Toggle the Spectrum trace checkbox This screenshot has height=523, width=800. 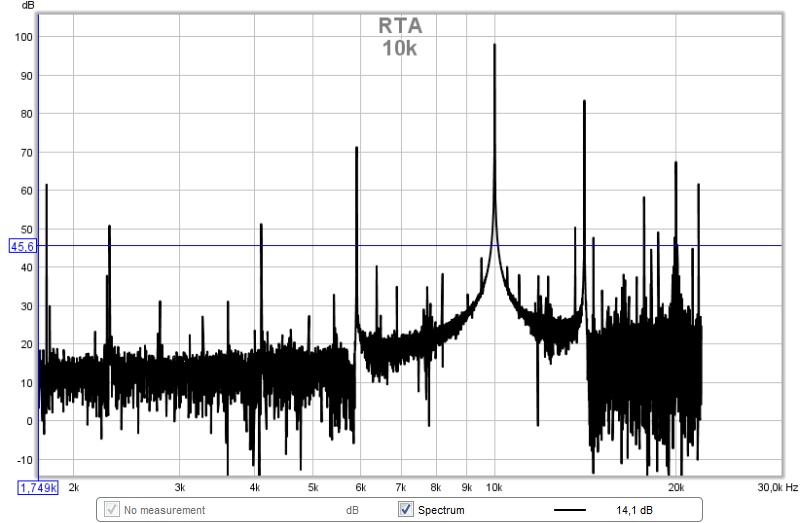tap(406, 509)
